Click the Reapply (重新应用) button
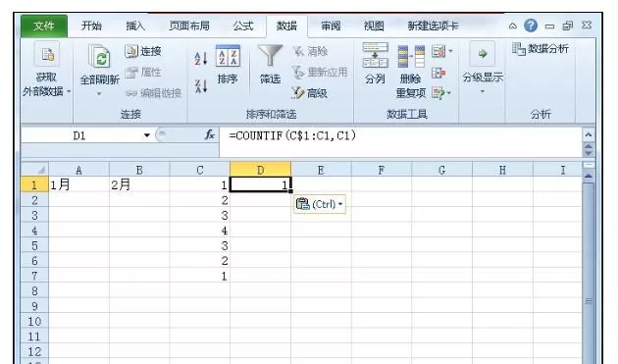Image resolution: width=618 pixels, height=364 pixels. click(320, 73)
